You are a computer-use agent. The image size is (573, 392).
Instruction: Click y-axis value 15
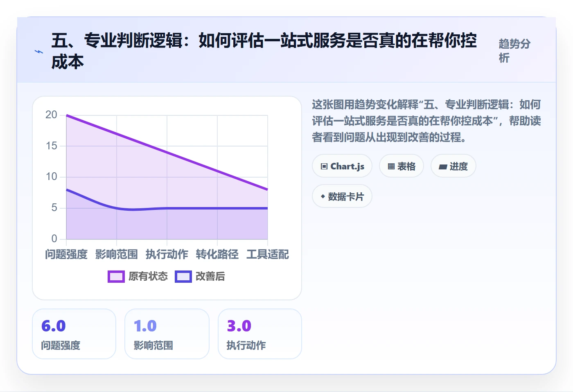[51, 146]
